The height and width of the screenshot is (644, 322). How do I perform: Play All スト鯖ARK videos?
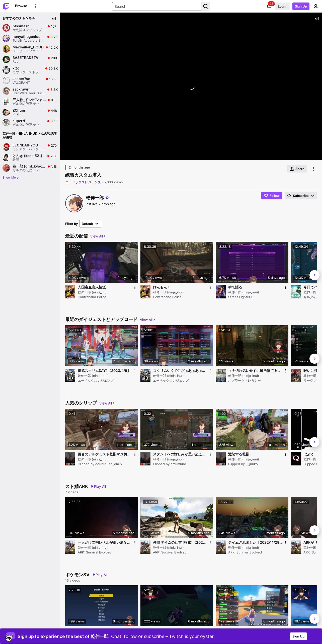[99, 487]
